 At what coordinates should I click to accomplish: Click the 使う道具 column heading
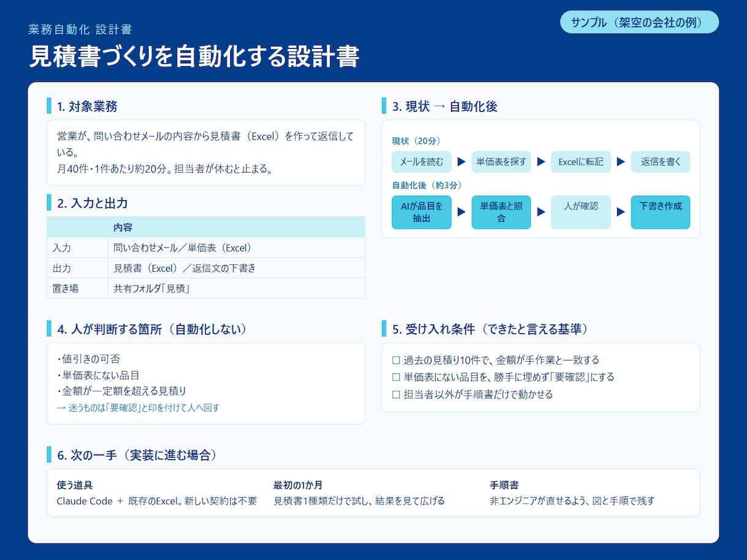[x=75, y=485]
